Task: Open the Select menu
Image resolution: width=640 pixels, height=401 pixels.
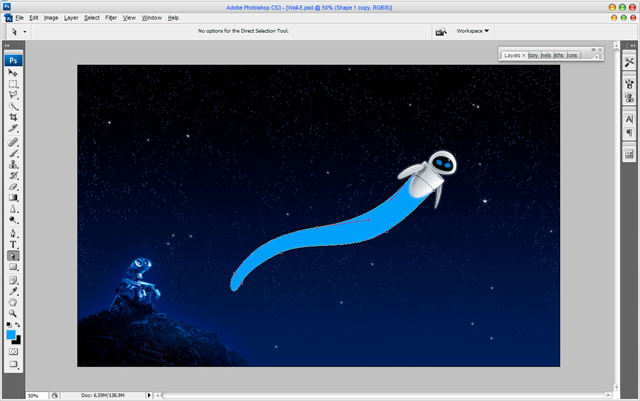Action: (92, 18)
